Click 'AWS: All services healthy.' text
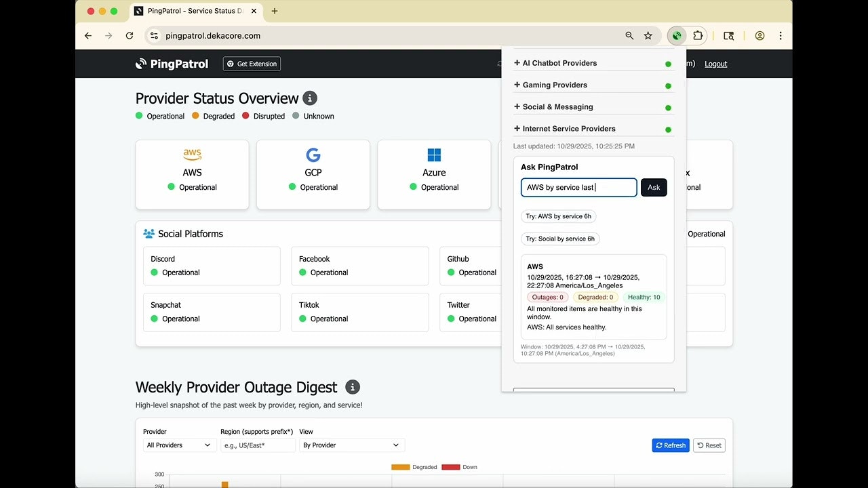868x488 pixels. [x=567, y=327]
